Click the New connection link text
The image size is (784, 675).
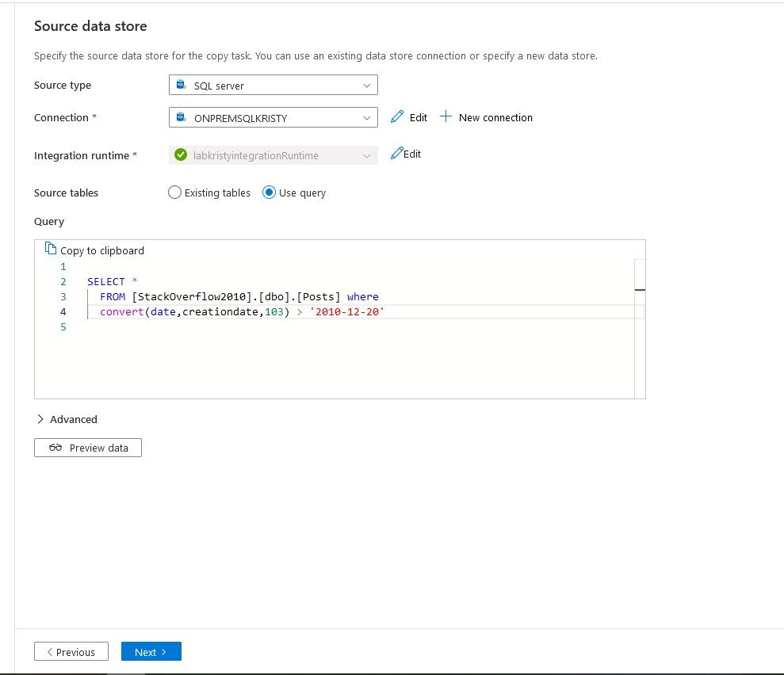click(495, 117)
